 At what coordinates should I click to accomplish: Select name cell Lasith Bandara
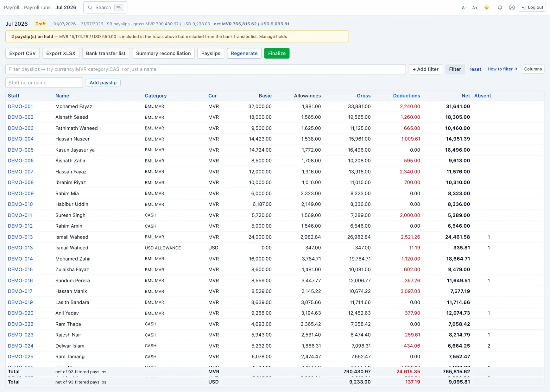pyautogui.click(x=72, y=302)
